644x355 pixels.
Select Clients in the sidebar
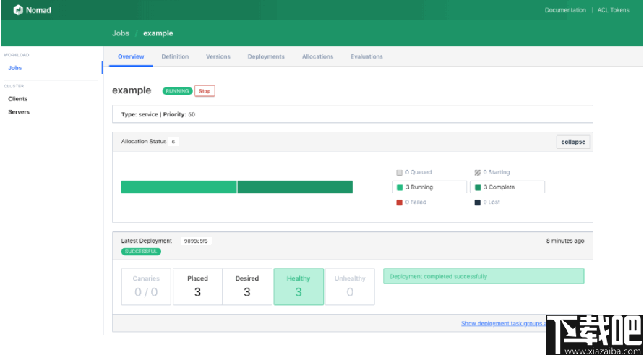click(18, 99)
